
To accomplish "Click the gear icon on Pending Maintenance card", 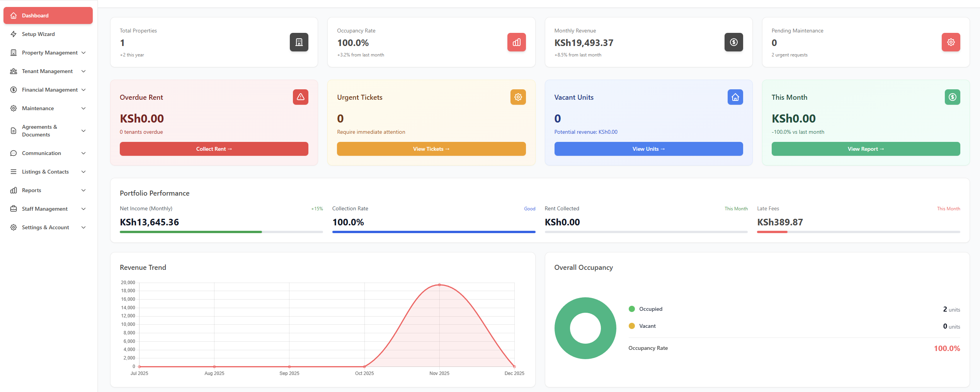I will (951, 42).
